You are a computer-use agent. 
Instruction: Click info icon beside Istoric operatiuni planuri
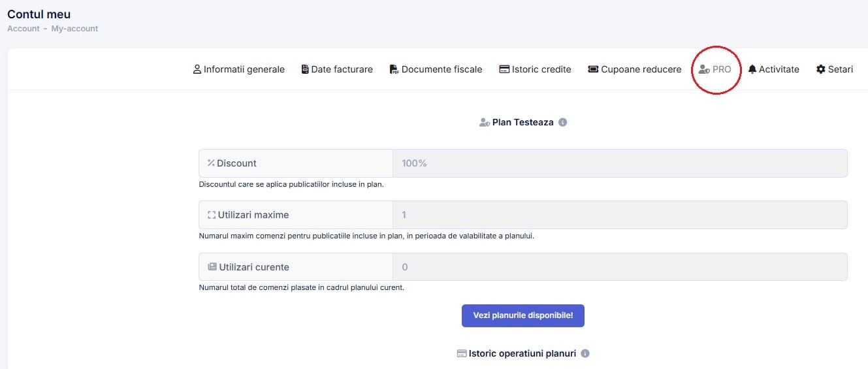(x=585, y=353)
